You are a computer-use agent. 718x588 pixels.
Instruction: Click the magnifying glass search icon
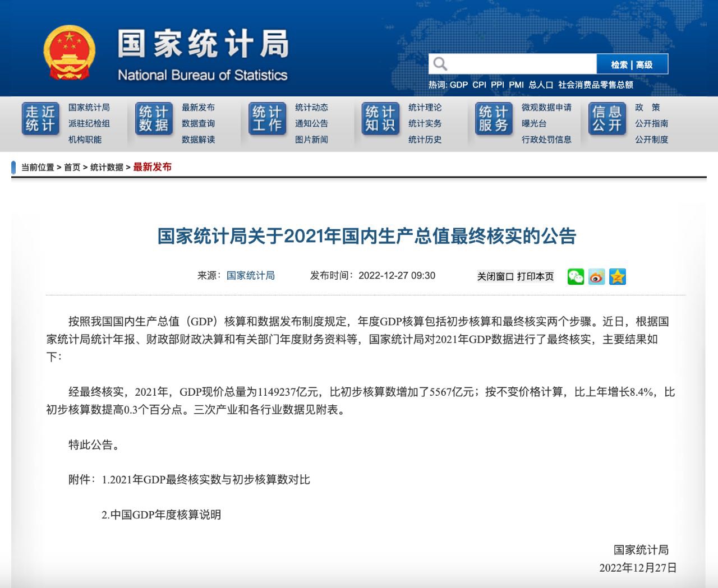pos(440,64)
